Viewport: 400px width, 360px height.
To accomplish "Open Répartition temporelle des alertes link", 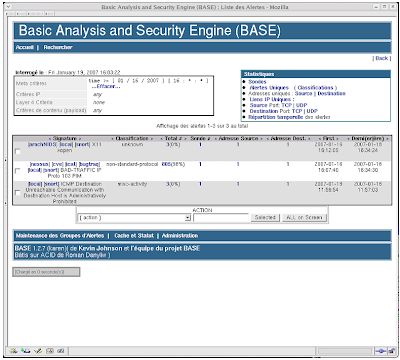I will pos(276,117).
